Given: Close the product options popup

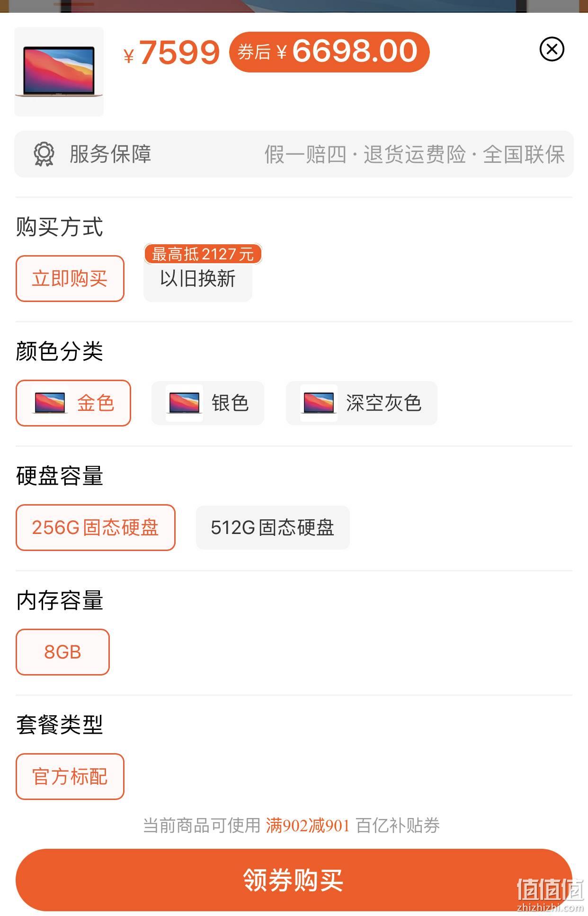Looking at the screenshot, I should pos(552,49).
